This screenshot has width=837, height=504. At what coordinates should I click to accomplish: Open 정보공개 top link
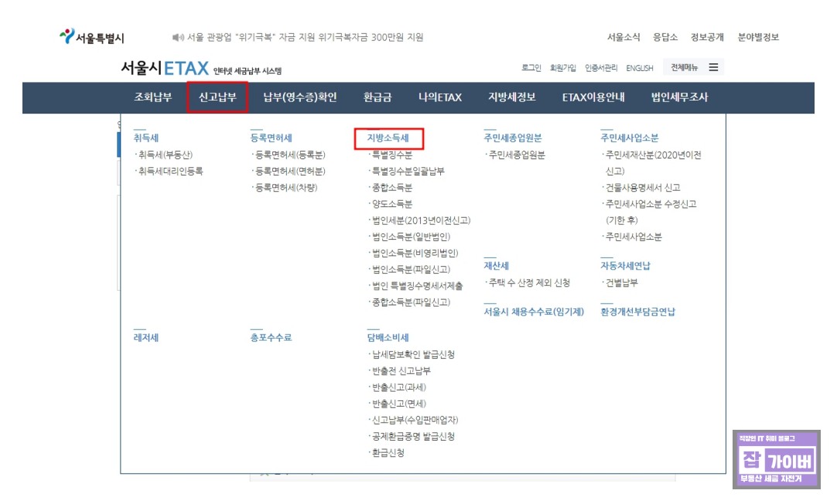tap(707, 37)
